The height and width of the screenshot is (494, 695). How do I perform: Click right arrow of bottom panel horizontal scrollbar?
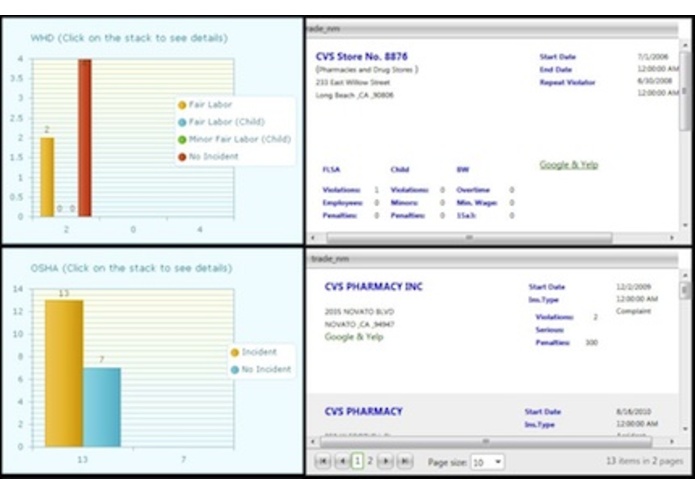click(x=672, y=442)
